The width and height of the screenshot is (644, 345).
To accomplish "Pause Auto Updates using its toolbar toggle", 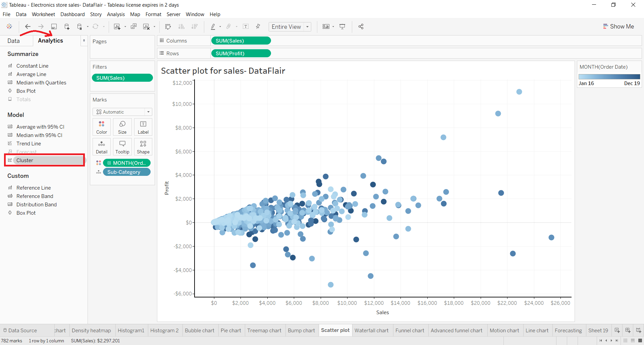I will [79, 26].
